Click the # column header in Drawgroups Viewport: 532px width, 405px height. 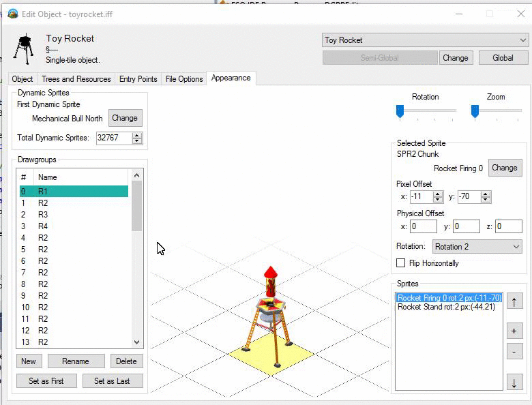(25, 177)
